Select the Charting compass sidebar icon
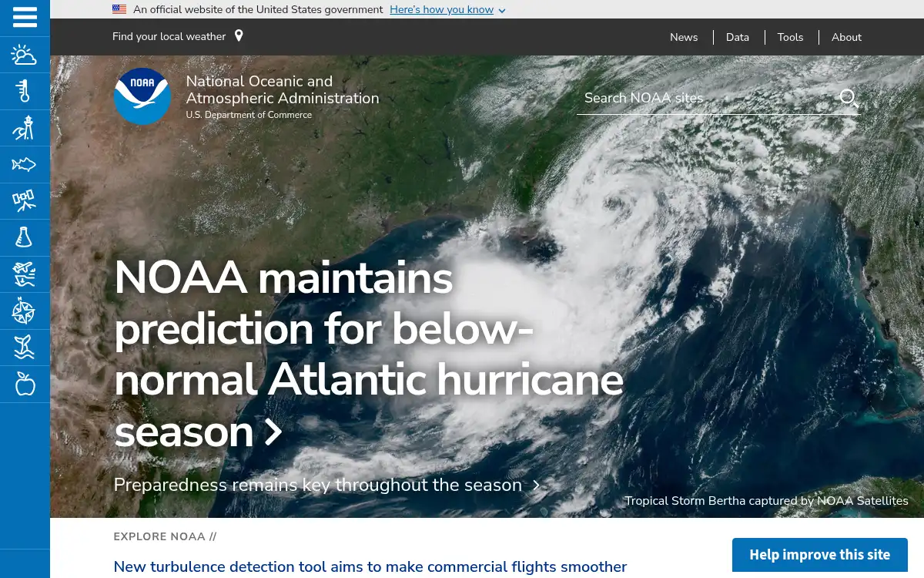 pyautogui.click(x=25, y=311)
